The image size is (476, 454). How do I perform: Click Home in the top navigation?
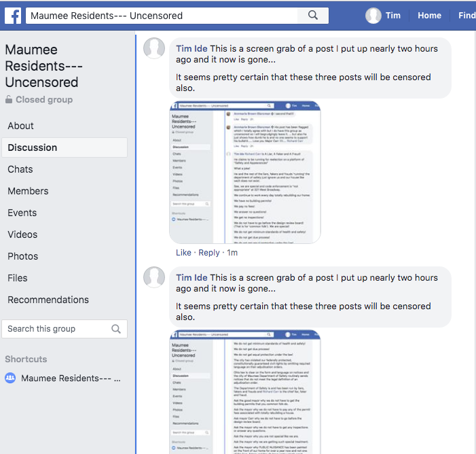(429, 16)
